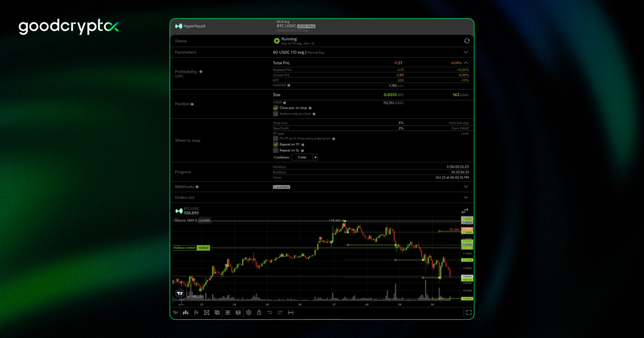
Task: Enter fullscreen chart mode
Action: (469, 313)
